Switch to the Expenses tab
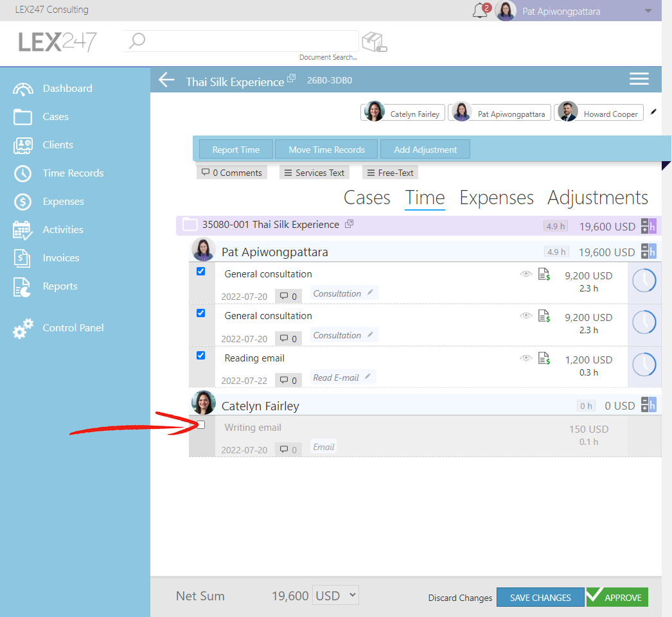The height and width of the screenshot is (617, 672). pos(496,197)
